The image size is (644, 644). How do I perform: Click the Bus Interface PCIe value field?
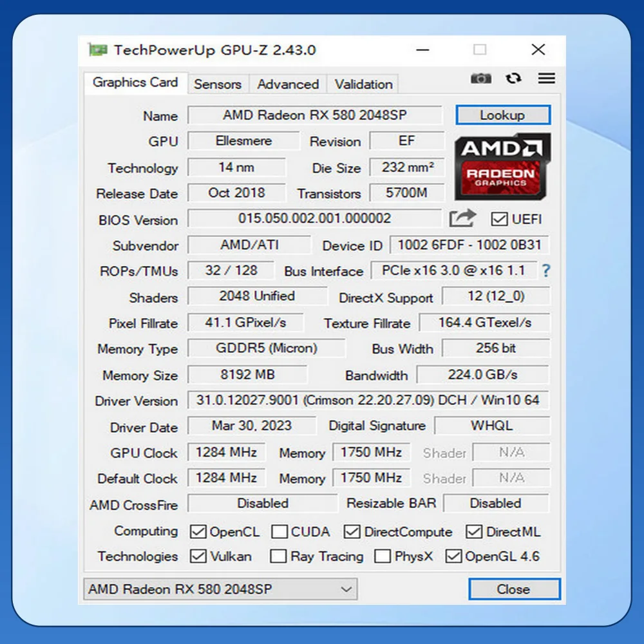[x=454, y=270]
